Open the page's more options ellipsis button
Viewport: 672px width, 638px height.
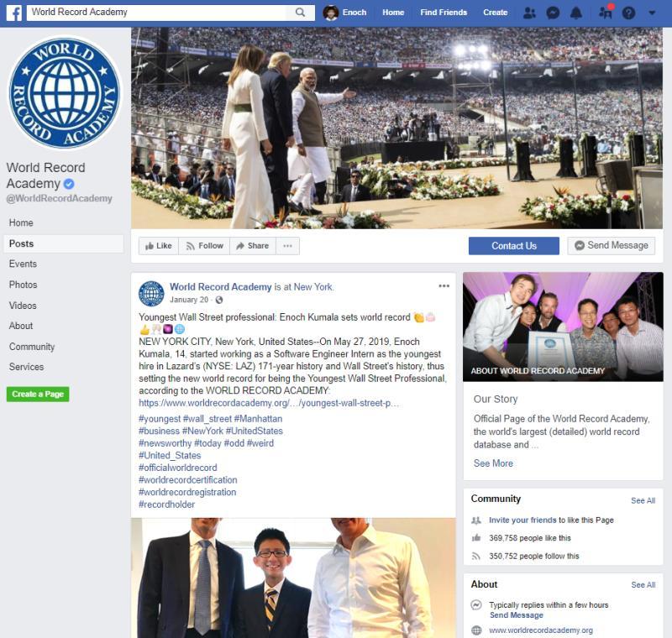pyautogui.click(x=287, y=246)
